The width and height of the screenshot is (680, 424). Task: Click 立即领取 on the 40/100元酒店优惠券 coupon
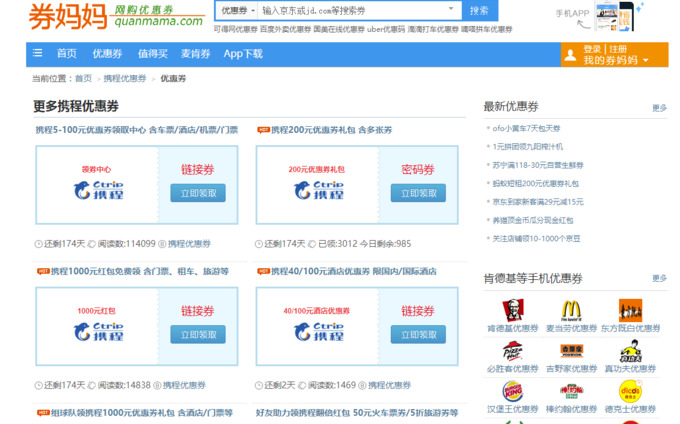coord(418,334)
